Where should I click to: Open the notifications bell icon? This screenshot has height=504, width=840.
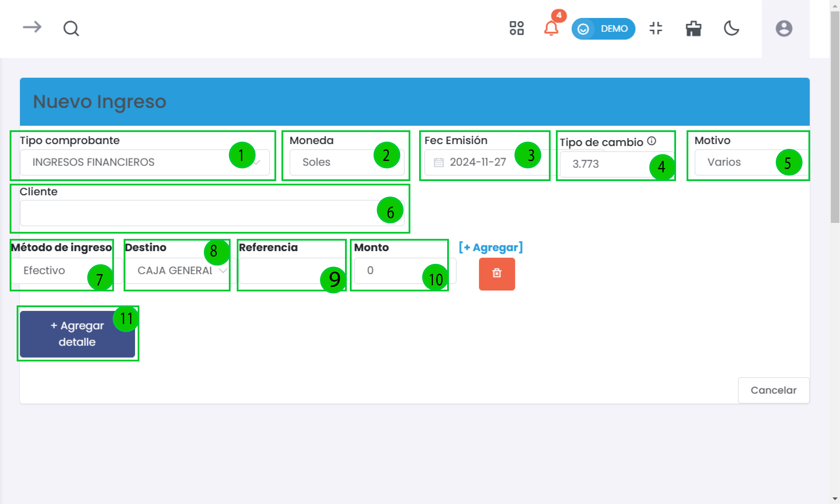(551, 28)
